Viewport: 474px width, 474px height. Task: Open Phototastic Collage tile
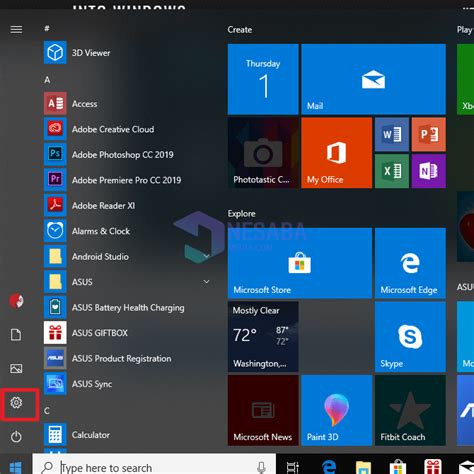click(263, 153)
